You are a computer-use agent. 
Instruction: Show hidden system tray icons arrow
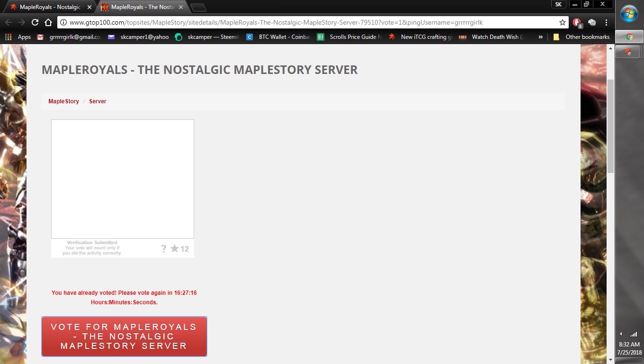tap(621, 334)
